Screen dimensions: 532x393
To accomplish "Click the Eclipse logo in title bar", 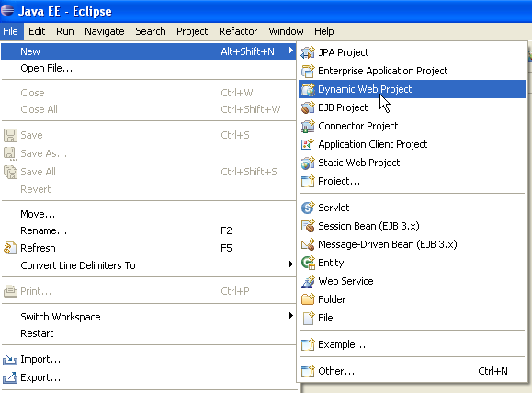I will (7, 11).
